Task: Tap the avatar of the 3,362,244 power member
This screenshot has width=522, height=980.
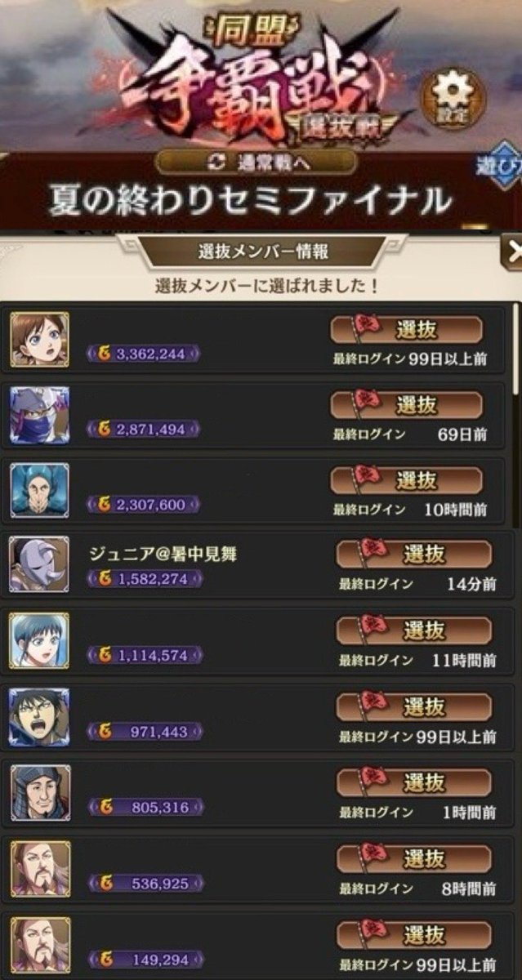Action: tap(39, 339)
